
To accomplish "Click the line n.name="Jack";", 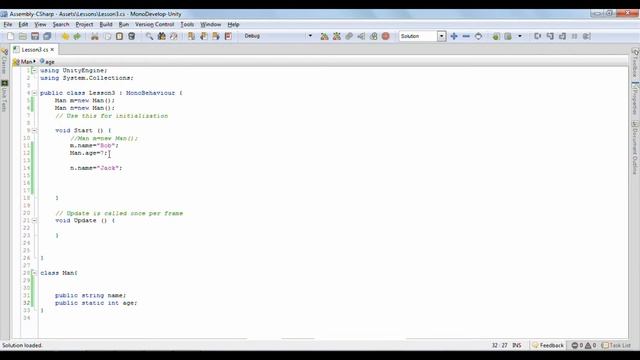I will click(x=96, y=168).
